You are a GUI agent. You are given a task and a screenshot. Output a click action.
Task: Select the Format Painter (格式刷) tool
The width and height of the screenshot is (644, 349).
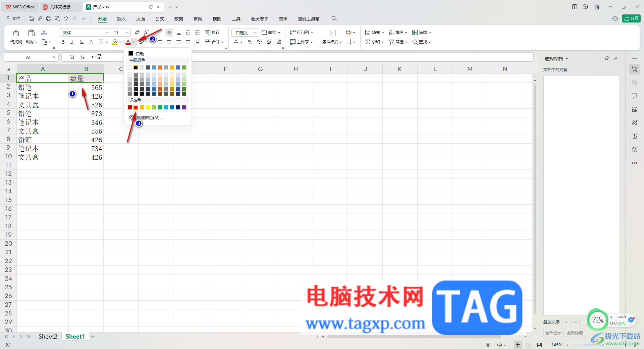click(16, 37)
